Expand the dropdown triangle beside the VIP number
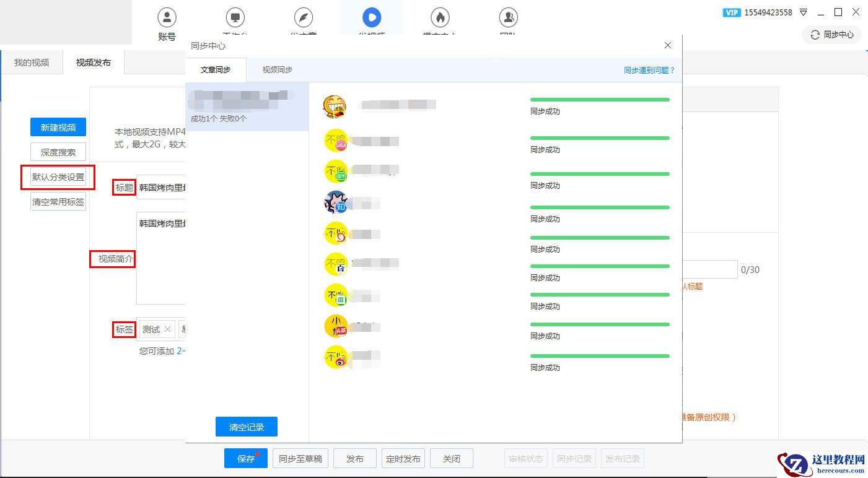This screenshot has width=868, height=478. click(x=804, y=12)
